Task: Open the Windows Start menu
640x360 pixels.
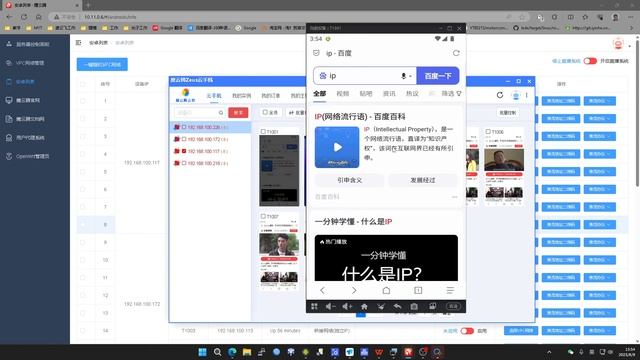Action: [202, 352]
